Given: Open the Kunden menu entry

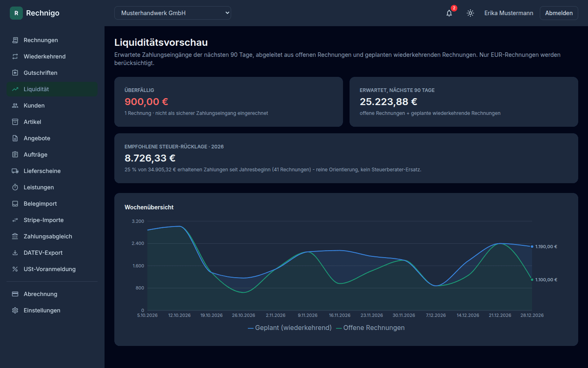Looking at the screenshot, I should [52, 105].
